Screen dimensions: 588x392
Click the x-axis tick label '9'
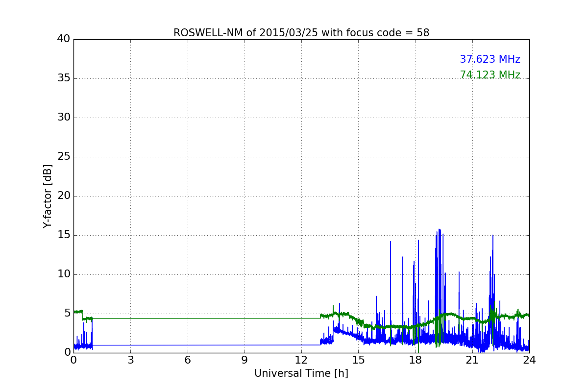point(245,360)
